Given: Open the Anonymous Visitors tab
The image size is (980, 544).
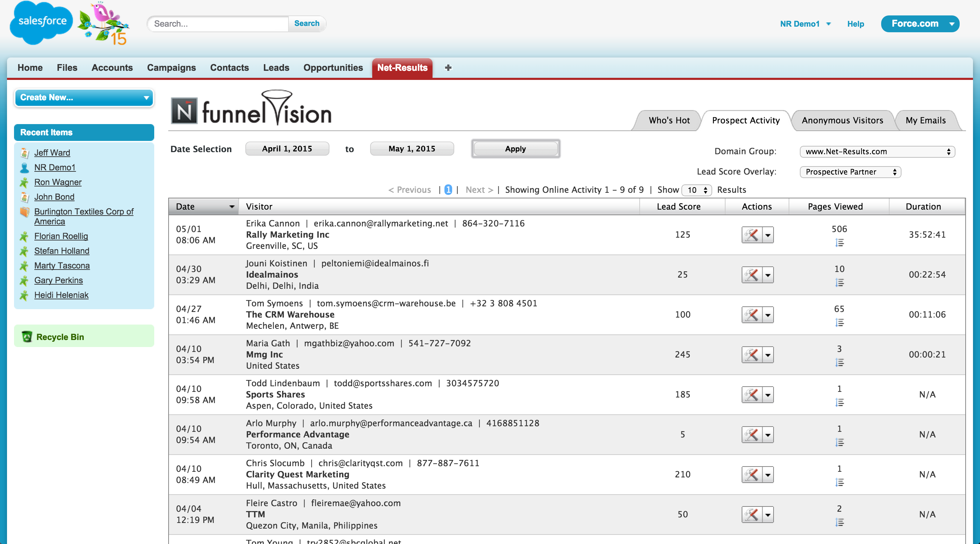Looking at the screenshot, I should (842, 121).
